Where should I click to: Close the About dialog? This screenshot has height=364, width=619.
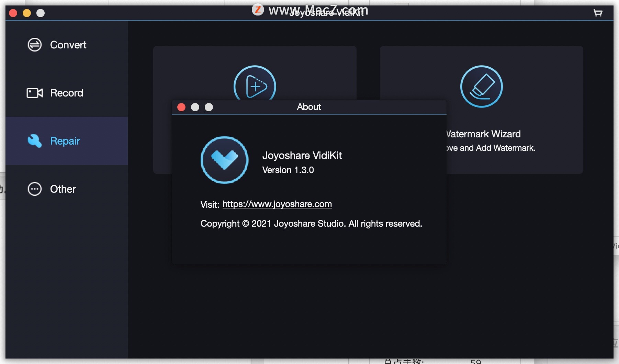coord(181,107)
